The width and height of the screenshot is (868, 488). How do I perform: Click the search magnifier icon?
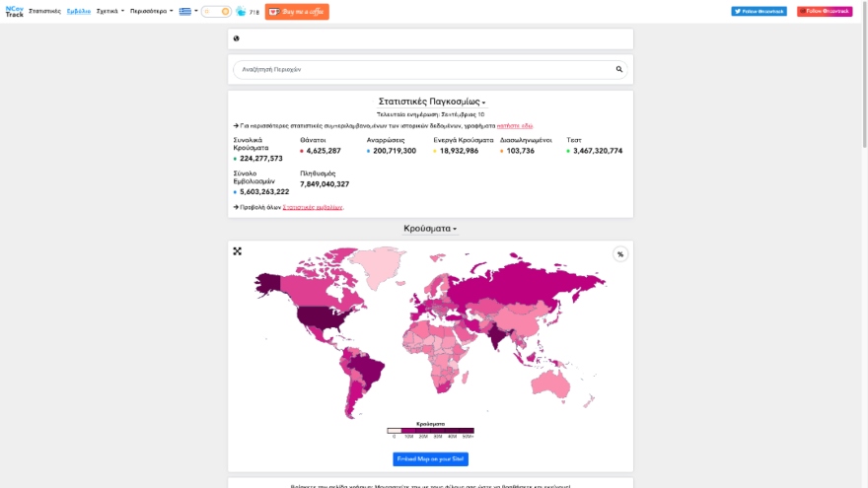(x=619, y=70)
